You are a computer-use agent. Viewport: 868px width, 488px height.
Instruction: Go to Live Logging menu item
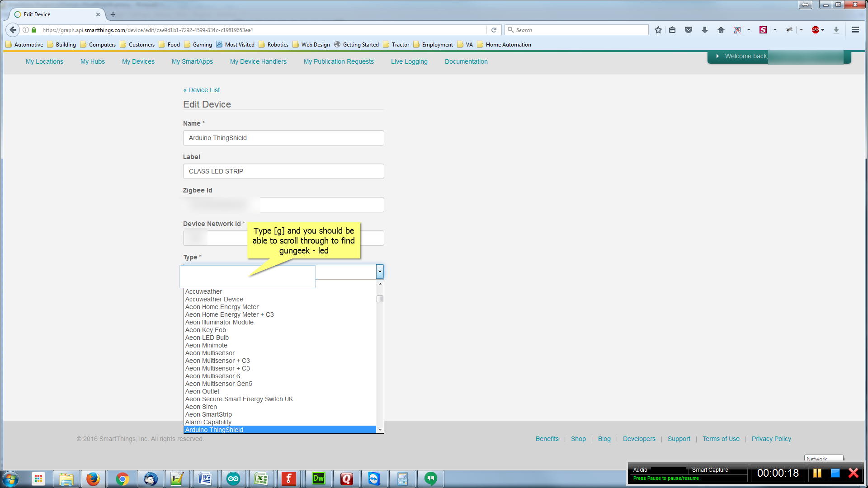point(409,61)
